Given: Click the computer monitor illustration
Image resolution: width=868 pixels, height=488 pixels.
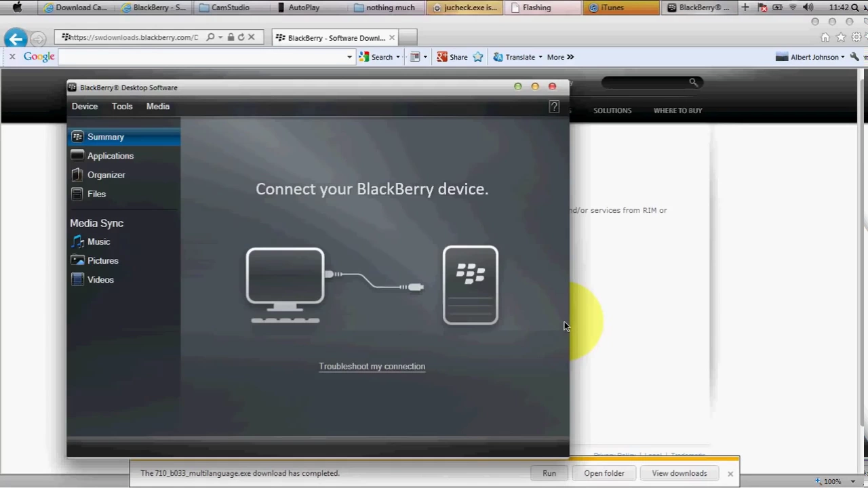Looking at the screenshot, I should 285,285.
